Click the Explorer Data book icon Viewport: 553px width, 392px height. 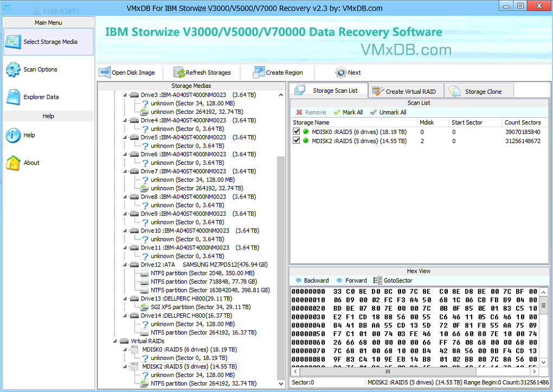pos(14,97)
